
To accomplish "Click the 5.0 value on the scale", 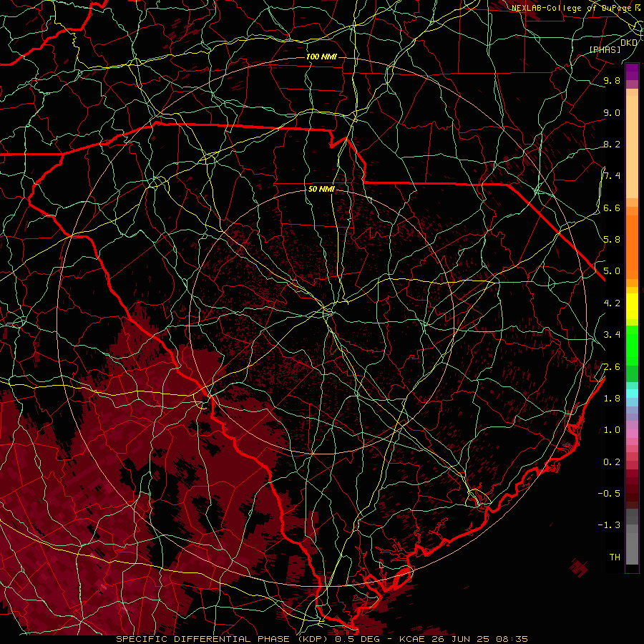I will 612,271.
